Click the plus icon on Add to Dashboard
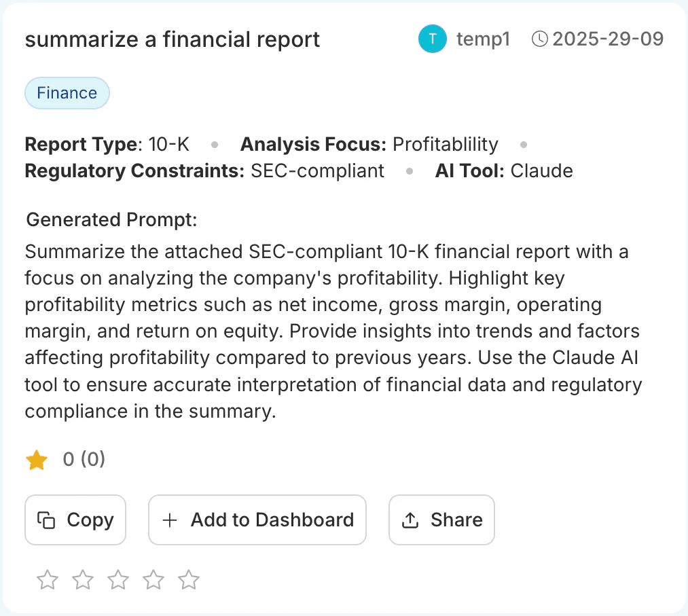Image resolution: width=688 pixels, height=616 pixels. pyautogui.click(x=170, y=520)
